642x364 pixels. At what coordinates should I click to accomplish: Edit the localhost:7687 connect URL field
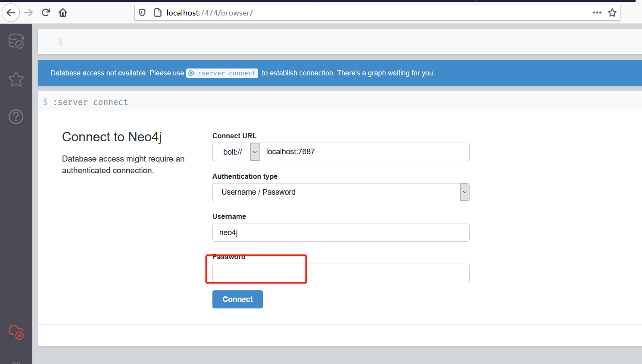coord(365,152)
